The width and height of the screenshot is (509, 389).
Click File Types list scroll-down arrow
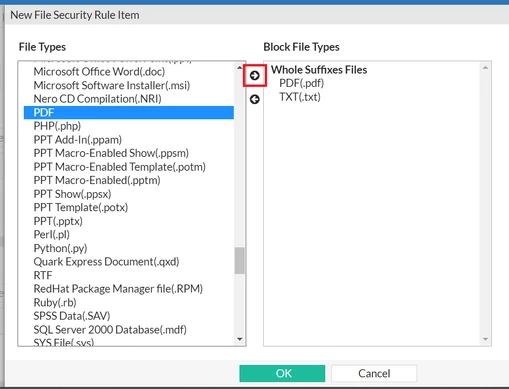click(x=239, y=339)
